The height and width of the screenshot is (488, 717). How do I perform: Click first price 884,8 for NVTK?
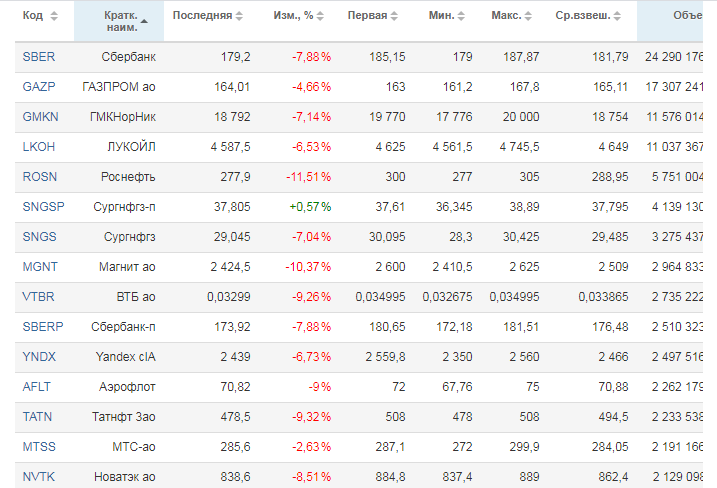click(391, 477)
